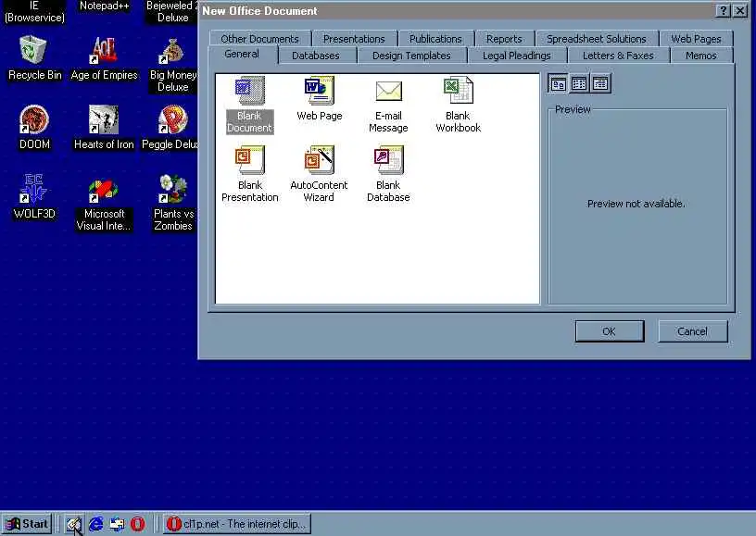
Task: Select the Bejeweled Deluxe desktop label
Action: coord(172,11)
